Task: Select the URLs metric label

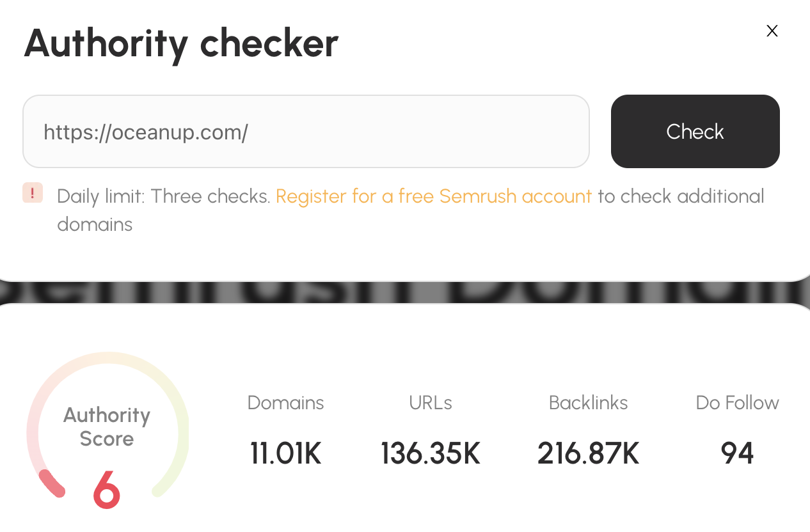Action: pyautogui.click(x=431, y=403)
